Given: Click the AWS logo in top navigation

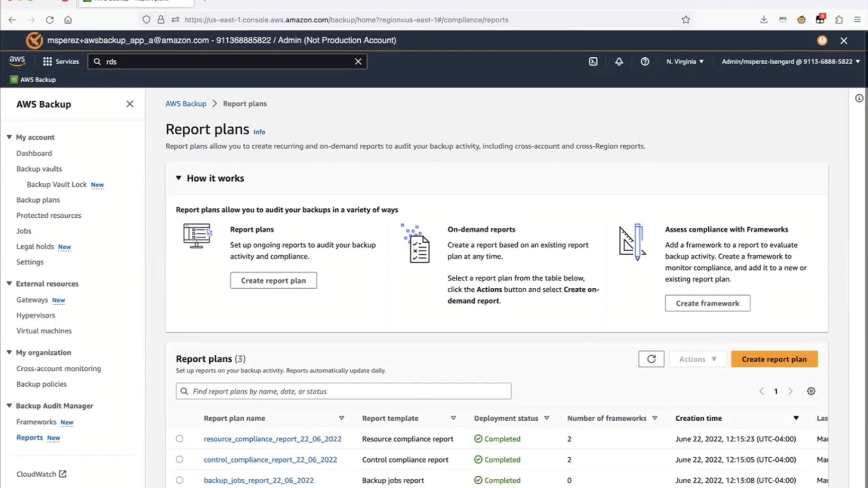Looking at the screenshot, I should pyautogui.click(x=17, y=61).
